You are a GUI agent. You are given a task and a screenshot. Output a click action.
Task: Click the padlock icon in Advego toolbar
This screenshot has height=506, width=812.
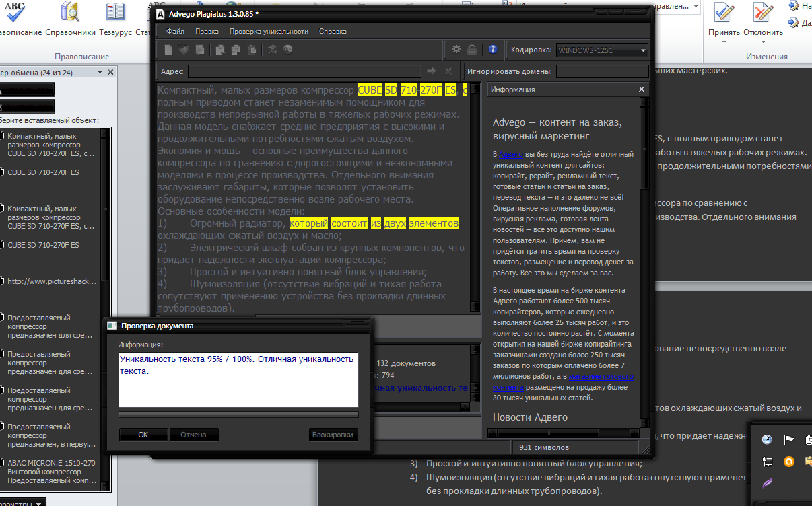(472, 49)
